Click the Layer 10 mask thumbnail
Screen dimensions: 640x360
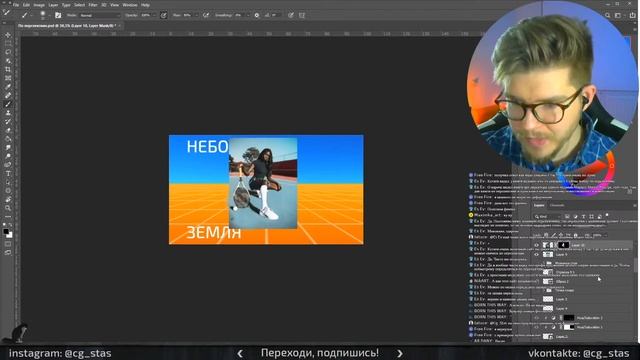tap(563, 245)
